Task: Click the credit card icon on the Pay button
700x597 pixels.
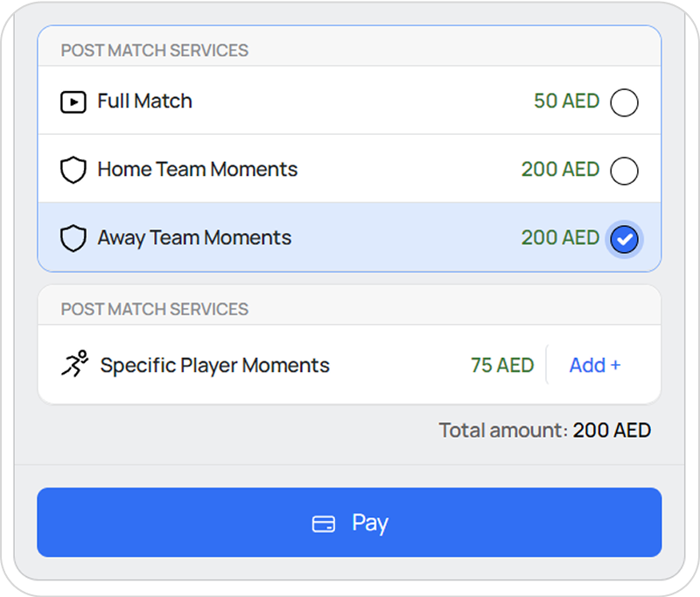Action: (x=324, y=523)
